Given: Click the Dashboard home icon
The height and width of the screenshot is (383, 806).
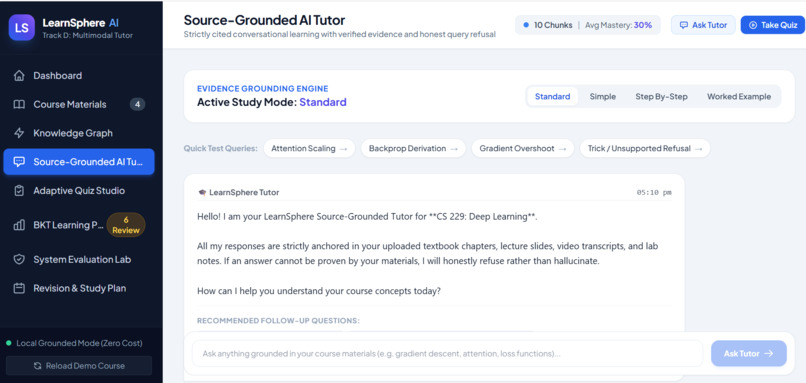Looking at the screenshot, I should pos(19,76).
